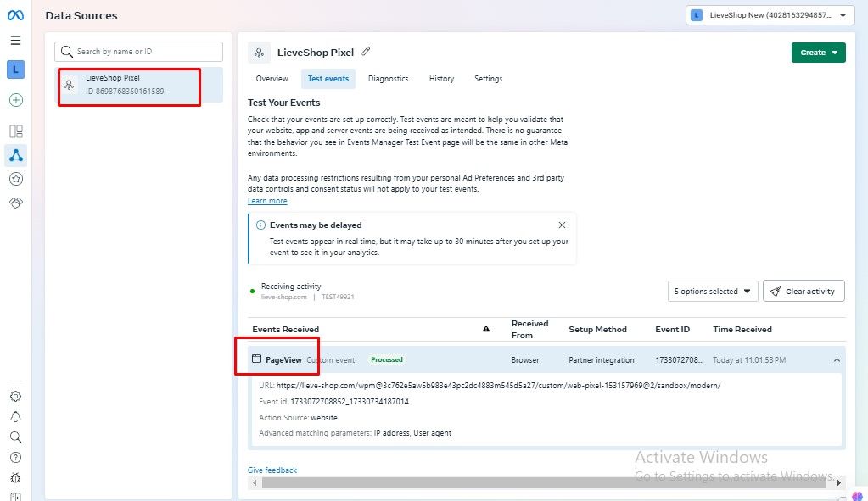The width and height of the screenshot is (868, 501).
Task: Click the lieve-shop.com URL in the event details
Action: coord(498,386)
